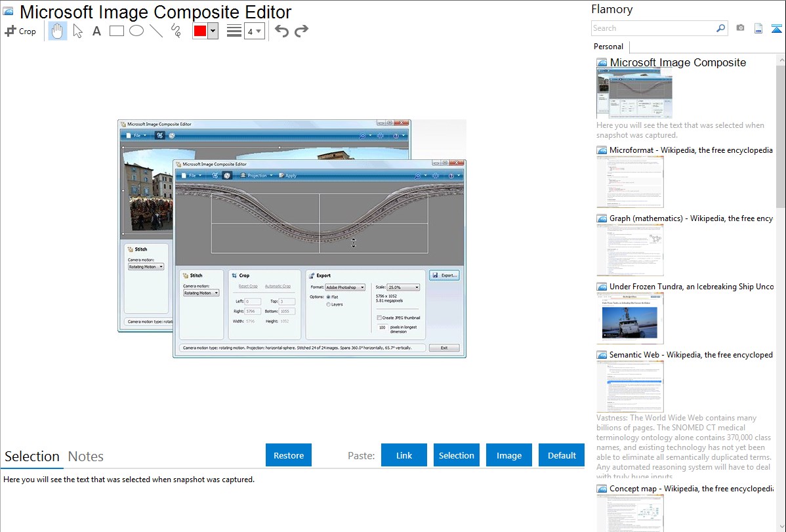Pick the rectangle shape tool
This screenshot has width=786, height=532.
(116, 31)
